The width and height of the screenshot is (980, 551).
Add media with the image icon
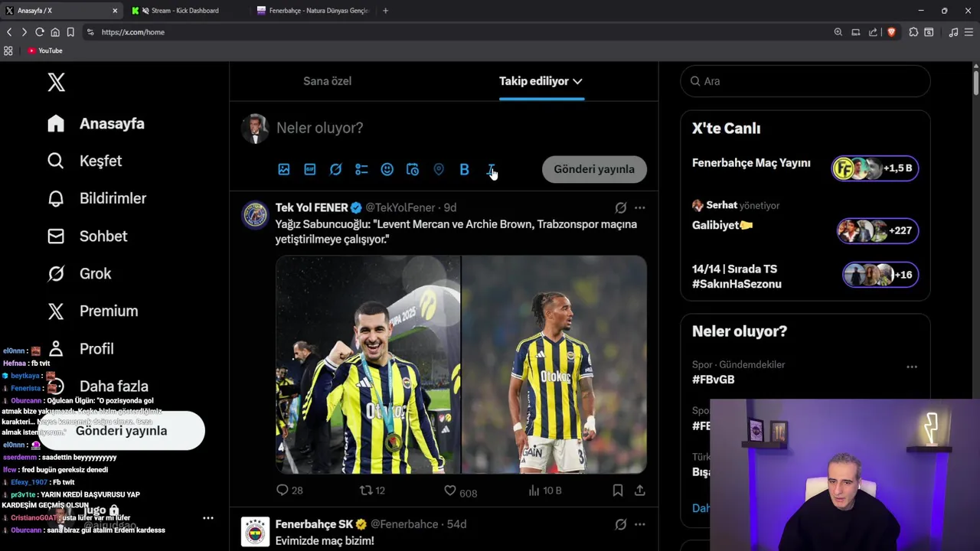pyautogui.click(x=284, y=170)
